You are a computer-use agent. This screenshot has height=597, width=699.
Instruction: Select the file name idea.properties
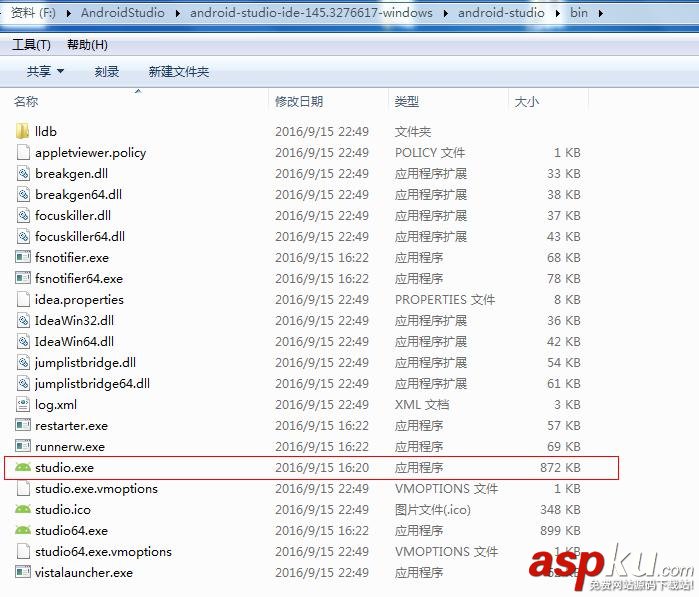(x=79, y=299)
